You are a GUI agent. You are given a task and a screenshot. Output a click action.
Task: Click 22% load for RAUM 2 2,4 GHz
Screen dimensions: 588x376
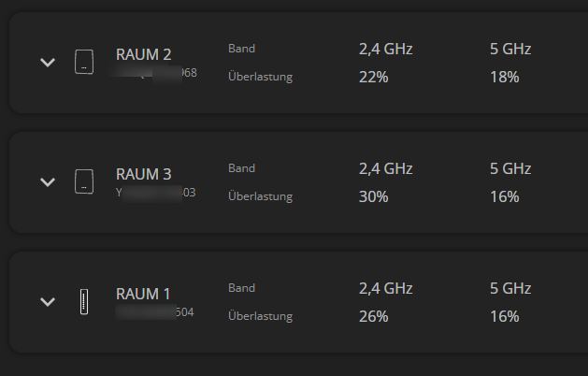[x=373, y=77]
